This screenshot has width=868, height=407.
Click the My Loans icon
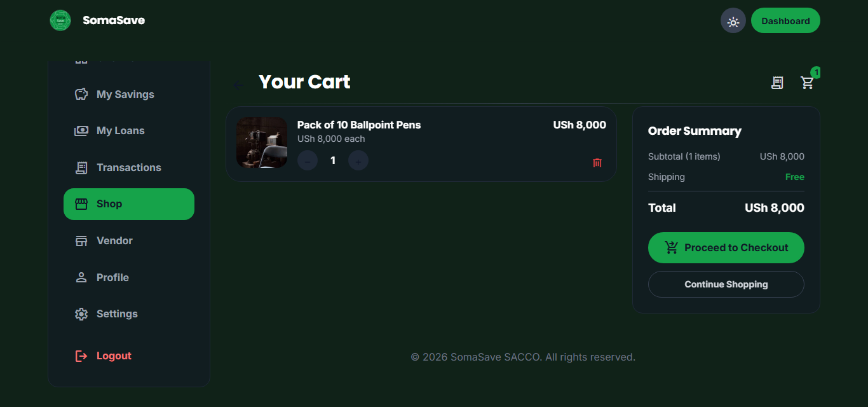[x=81, y=130]
